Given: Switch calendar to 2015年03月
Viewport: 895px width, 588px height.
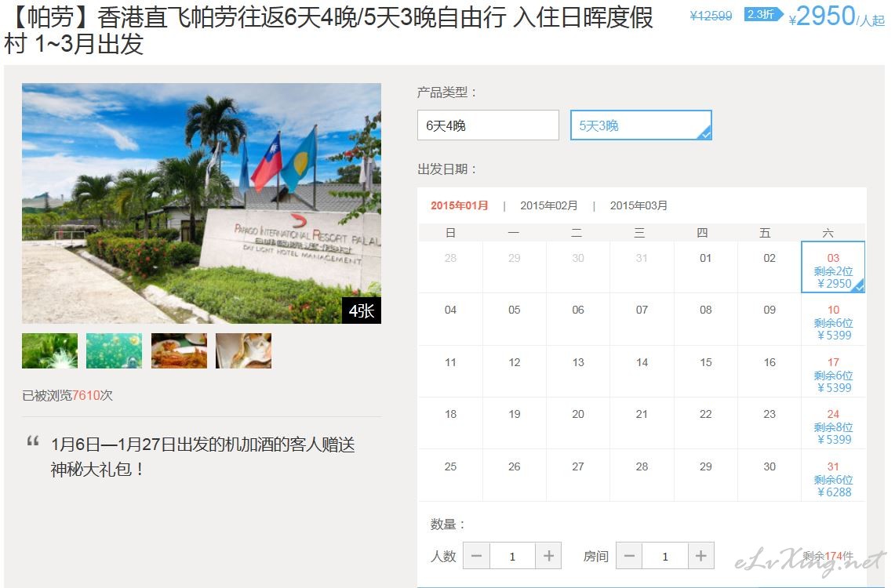Looking at the screenshot, I should pos(639,205).
